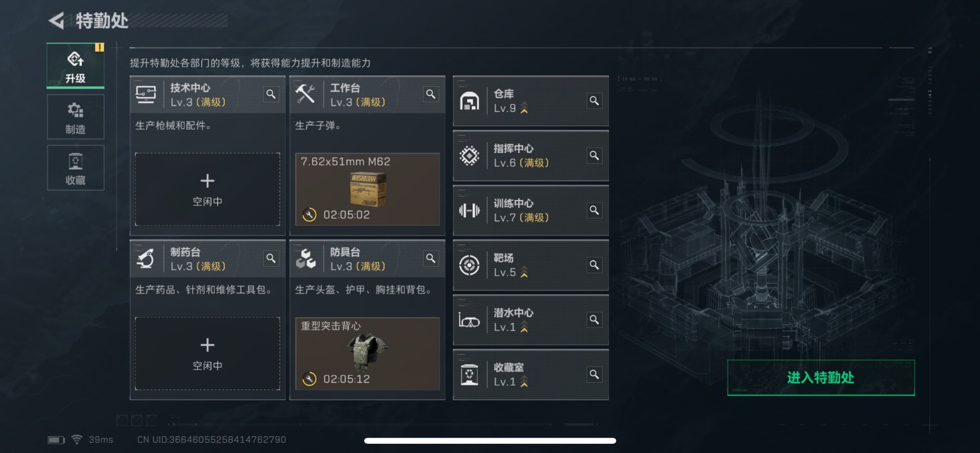The width and height of the screenshot is (980, 453).
Task: Click the magnifier icon for 工作台
Action: [431, 94]
